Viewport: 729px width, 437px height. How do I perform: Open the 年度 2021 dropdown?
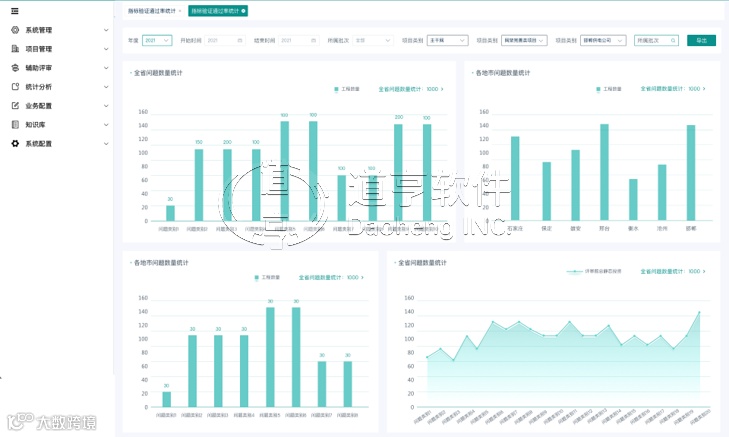click(157, 41)
